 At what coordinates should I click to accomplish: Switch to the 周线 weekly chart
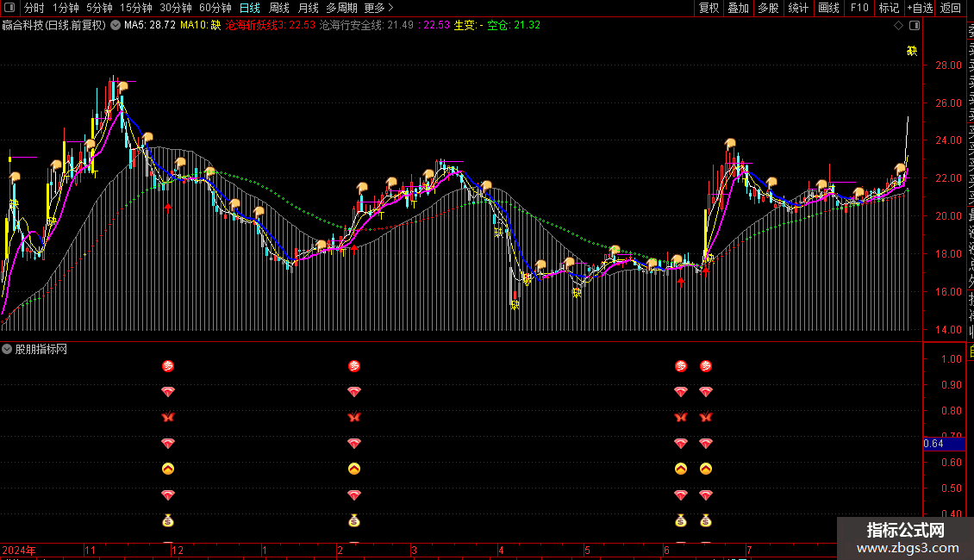279,8
